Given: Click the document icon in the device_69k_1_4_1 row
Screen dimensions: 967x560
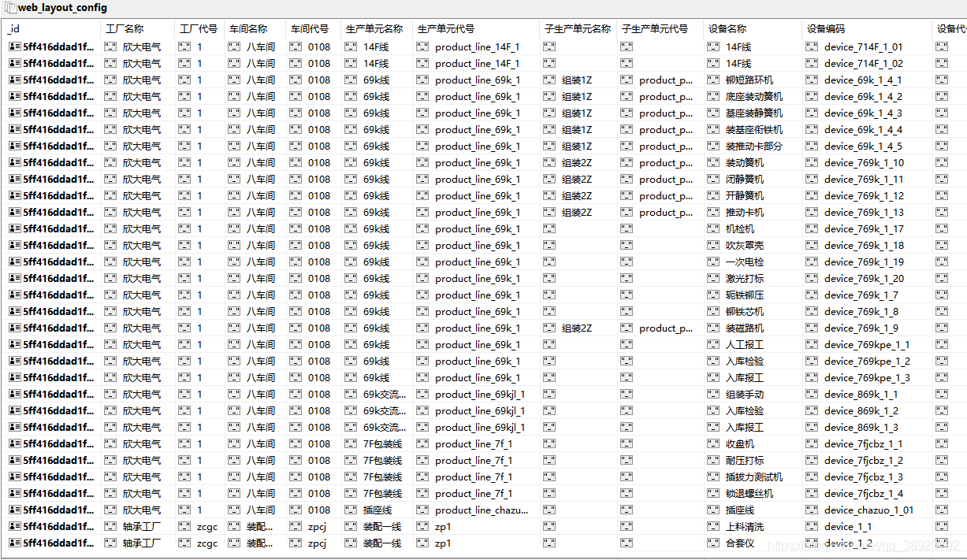Looking at the screenshot, I should 15,80.
